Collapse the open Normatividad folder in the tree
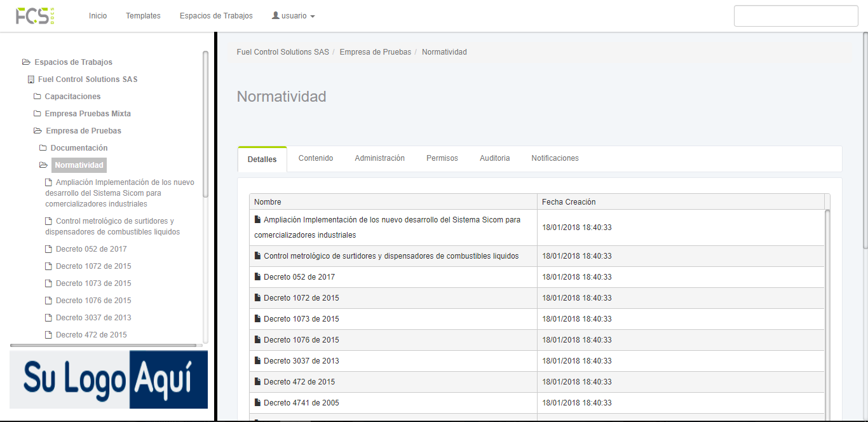This screenshot has width=868, height=422. (43, 165)
